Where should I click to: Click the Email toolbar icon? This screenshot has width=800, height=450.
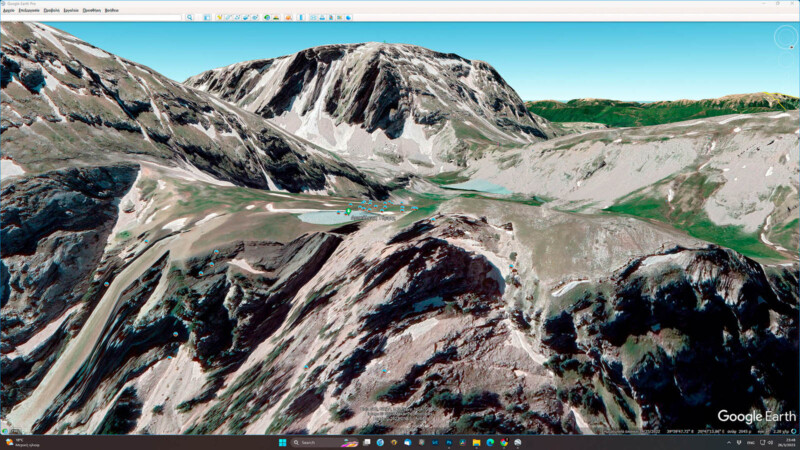(314, 17)
